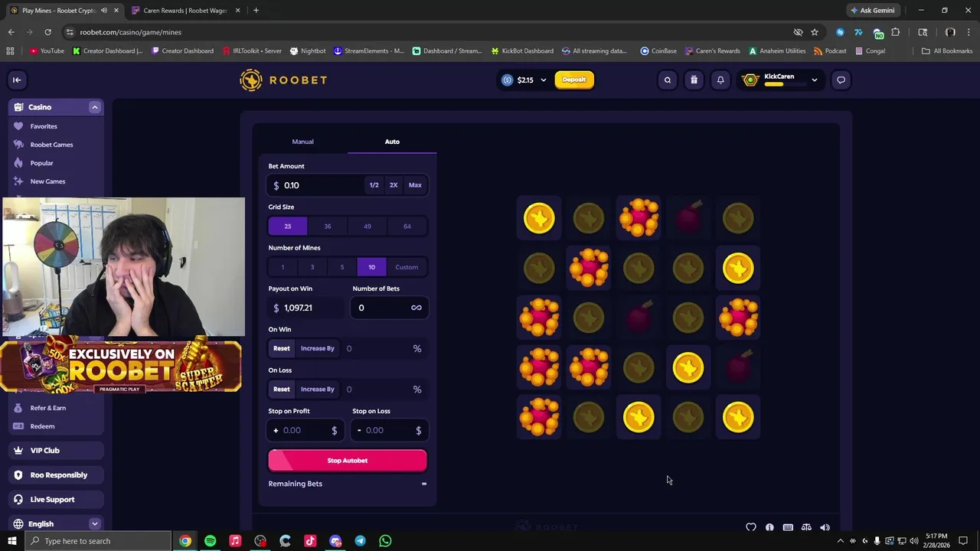Add game to favorites heart icon
This screenshot has height=551, width=980.
click(x=751, y=527)
